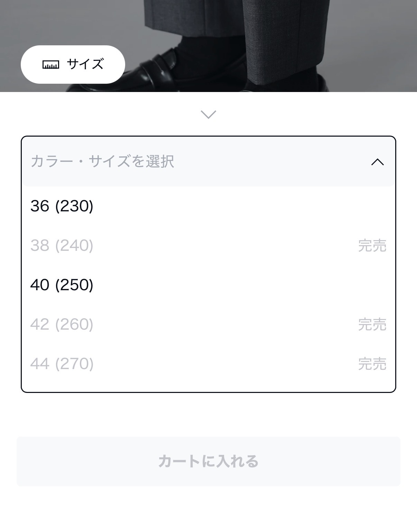417x532 pixels.
Task: Collapse the dropdown using the up chevron
Action: tap(377, 162)
